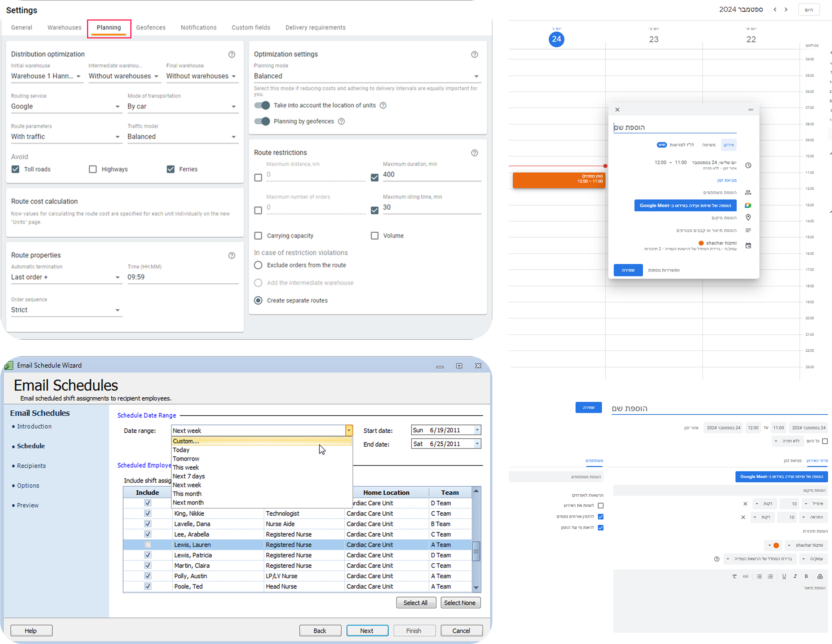832x644 pixels.
Task: Open Notifications tab in Settings
Action: (x=199, y=27)
